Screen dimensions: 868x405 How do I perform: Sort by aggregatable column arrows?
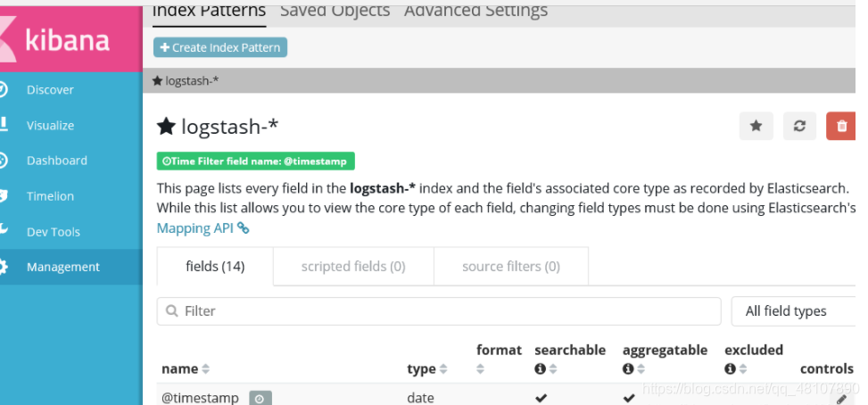coord(641,369)
